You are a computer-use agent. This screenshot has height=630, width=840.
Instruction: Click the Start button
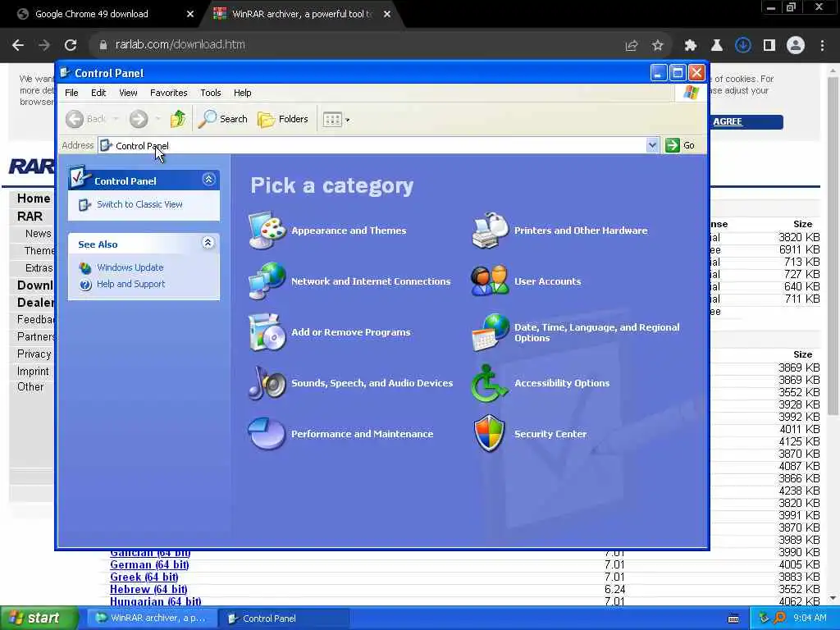pyautogui.click(x=39, y=619)
